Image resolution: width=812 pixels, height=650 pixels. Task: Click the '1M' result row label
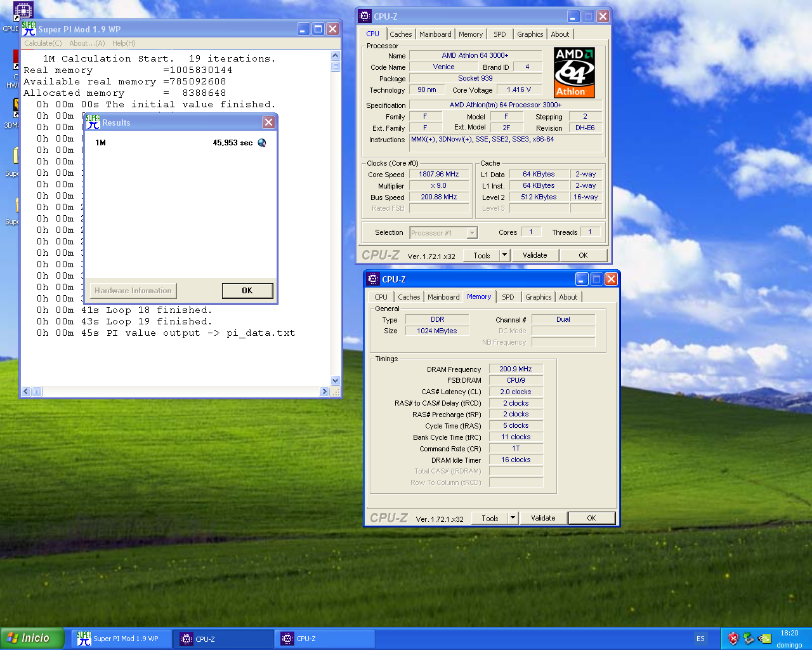[x=100, y=143]
